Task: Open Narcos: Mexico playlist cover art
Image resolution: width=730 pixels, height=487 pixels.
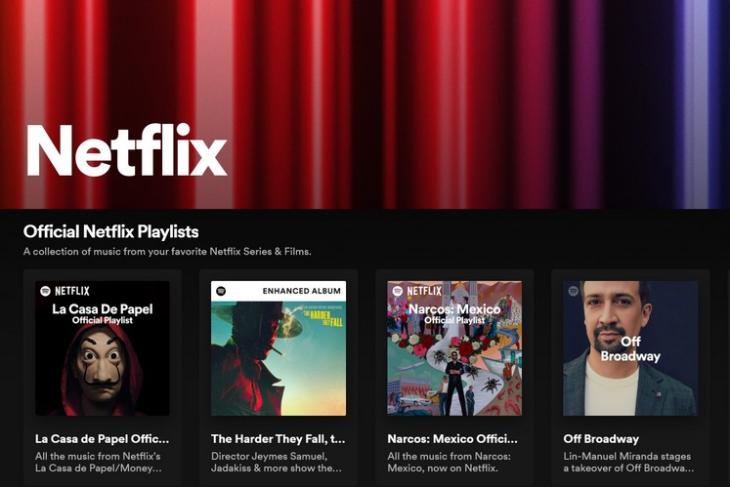Action: click(454, 348)
